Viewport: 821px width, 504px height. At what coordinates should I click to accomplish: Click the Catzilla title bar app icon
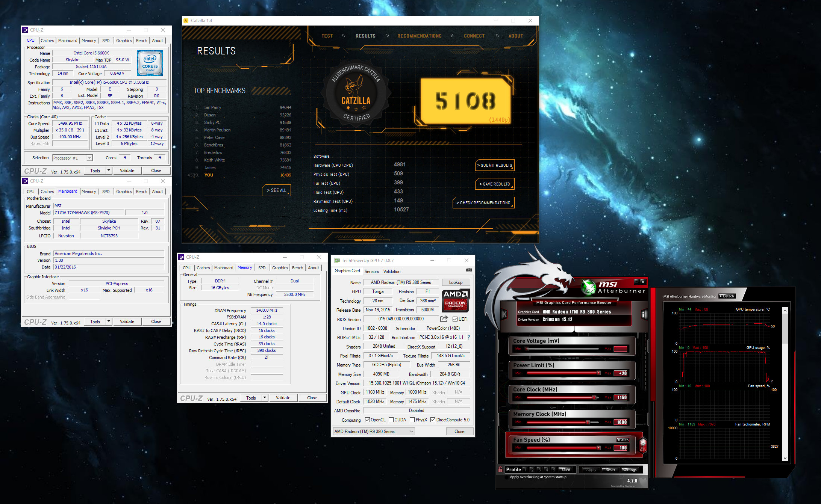pos(186,21)
